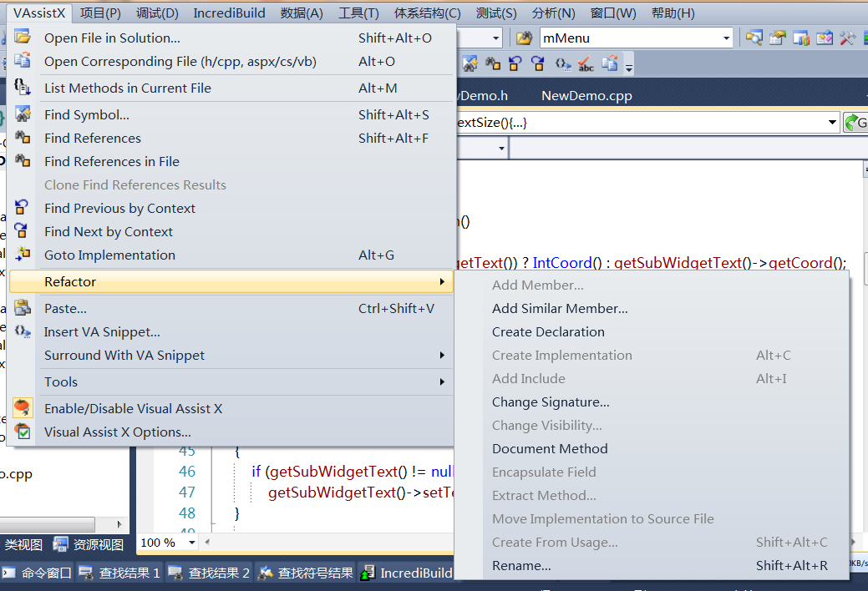Image resolution: width=868 pixels, height=591 pixels.
Task: Click line number 46 in the editor gutter
Action: (186, 471)
